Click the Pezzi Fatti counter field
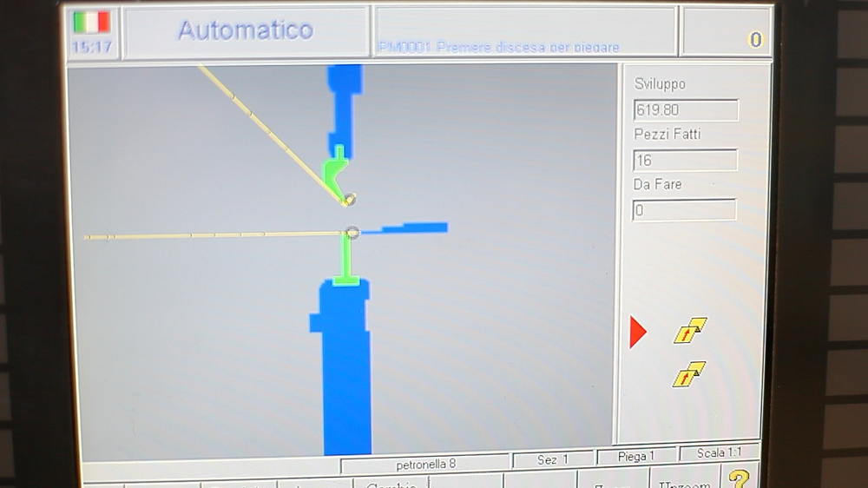 point(685,161)
